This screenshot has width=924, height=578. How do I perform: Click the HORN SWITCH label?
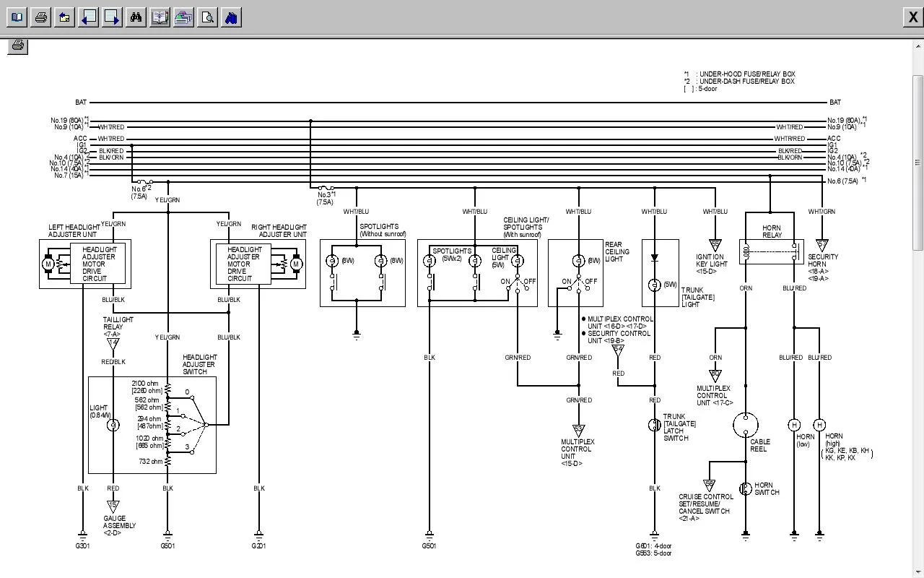[767, 489]
